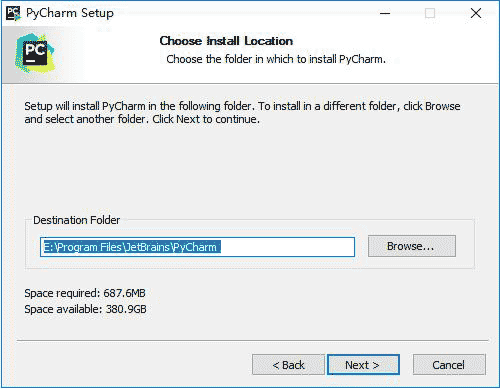Cancel the PyCharm setup
This screenshot has width=500, height=389.
449,365
